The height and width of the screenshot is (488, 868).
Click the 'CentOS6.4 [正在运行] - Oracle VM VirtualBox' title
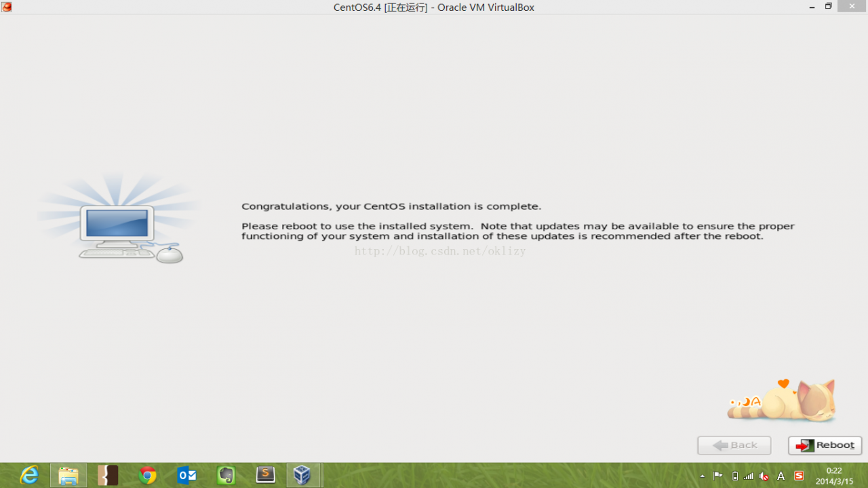point(434,7)
